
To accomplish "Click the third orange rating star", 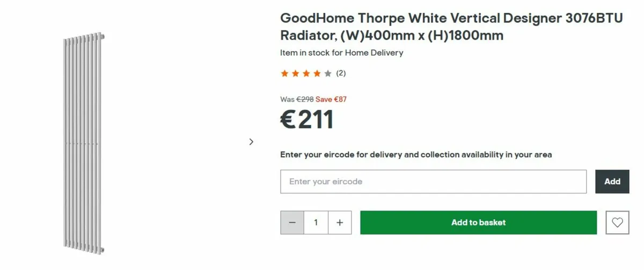I will click(306, 73).
